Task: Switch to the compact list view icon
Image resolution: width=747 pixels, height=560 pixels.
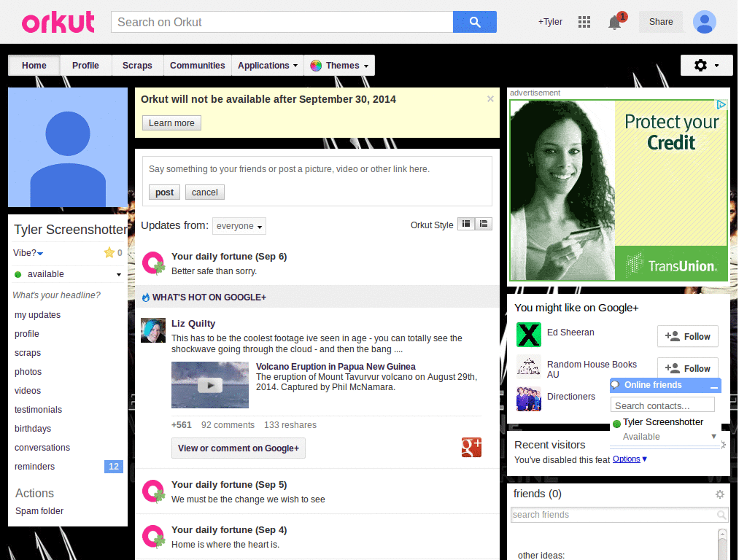Action: (x=466, y=224)
